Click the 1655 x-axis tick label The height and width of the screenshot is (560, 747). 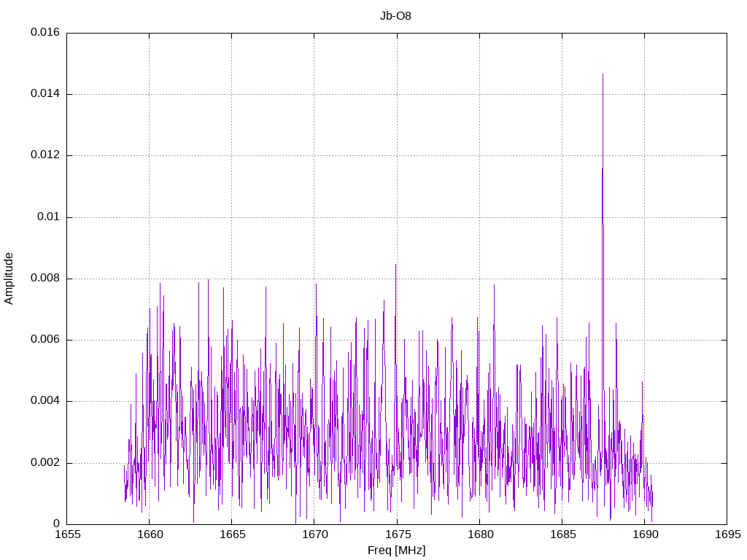click(x=68, y=534)
